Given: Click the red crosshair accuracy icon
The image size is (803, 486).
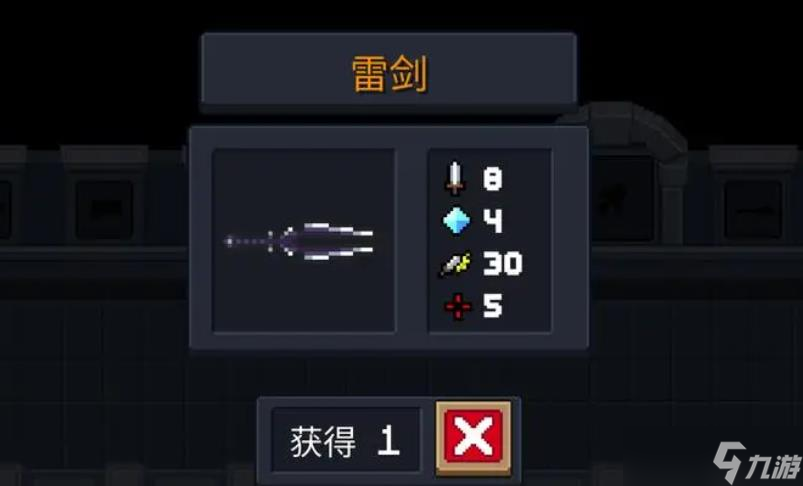Looking at the screenshot, I should click(457, 307).
